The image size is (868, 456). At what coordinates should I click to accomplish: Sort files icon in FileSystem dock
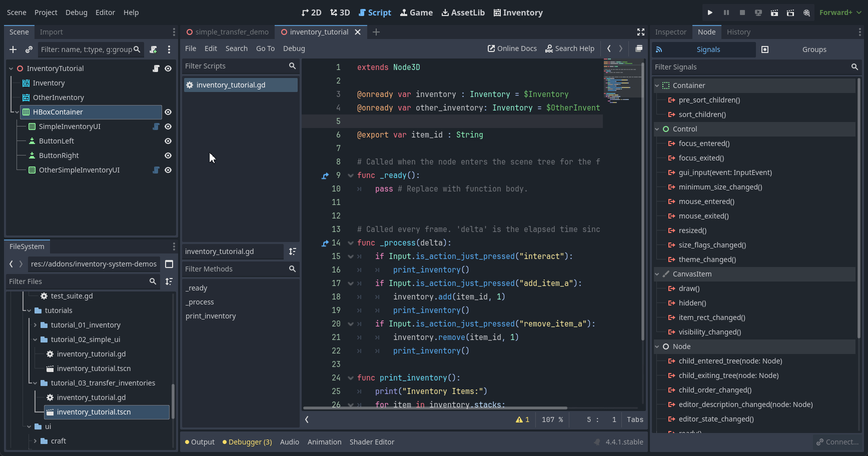pyautogui.click(x=169, y=281)
